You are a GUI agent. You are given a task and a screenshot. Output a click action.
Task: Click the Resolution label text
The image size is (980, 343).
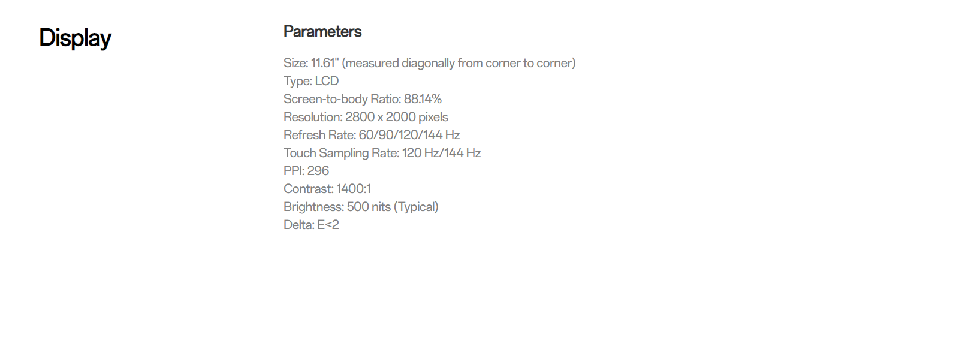tap(313, 117)
